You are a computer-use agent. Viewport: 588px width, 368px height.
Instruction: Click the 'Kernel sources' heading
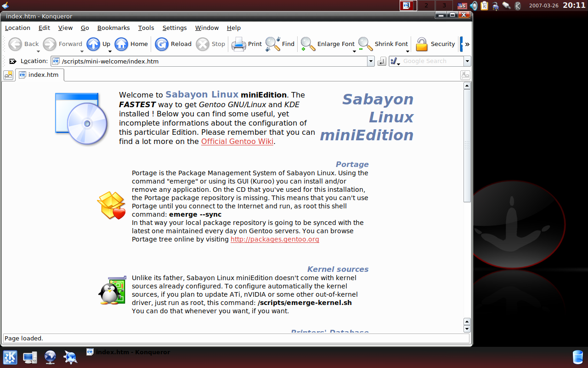(338, 270)
